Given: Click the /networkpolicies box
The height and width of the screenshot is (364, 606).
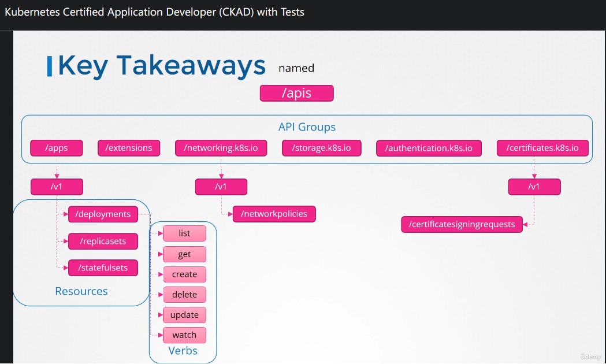Looking at the screenshot, I should click(274, 214).
